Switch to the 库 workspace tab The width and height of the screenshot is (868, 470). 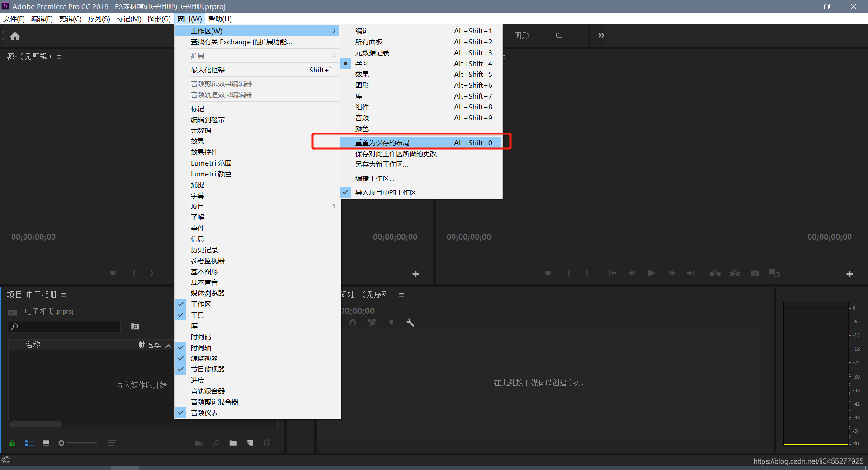(559, 35)
